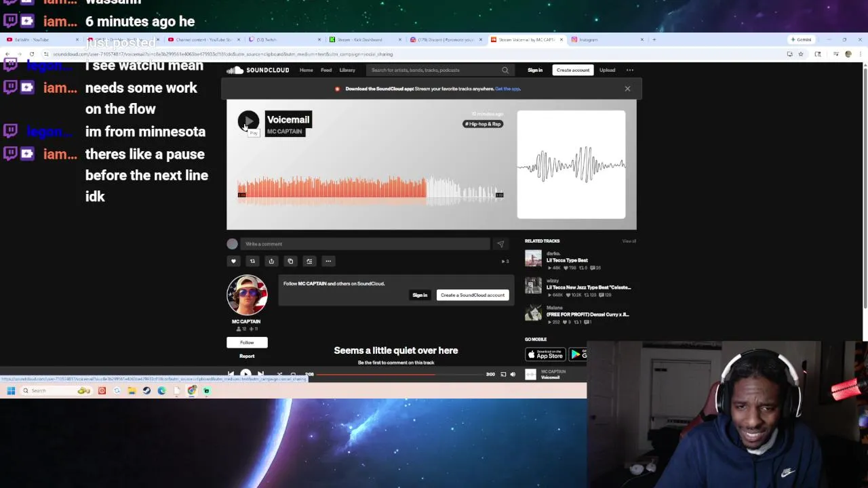Open a new browser tab
868x488 pixels.
pos(654,39)
